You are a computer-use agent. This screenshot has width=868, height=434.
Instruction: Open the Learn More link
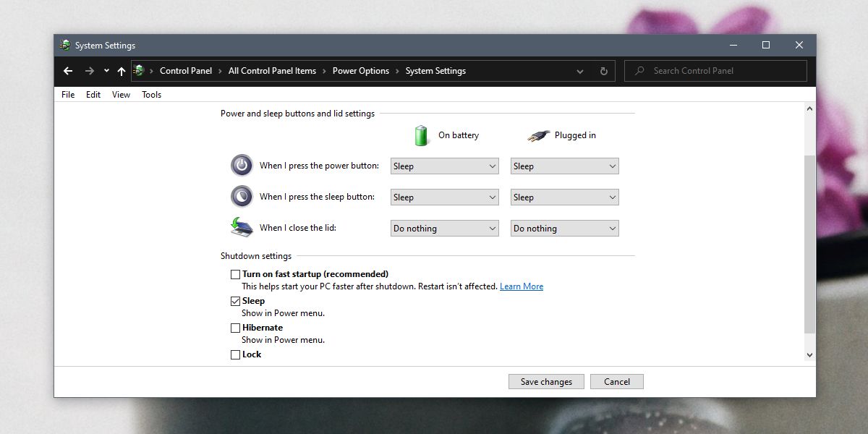point(522,286)
